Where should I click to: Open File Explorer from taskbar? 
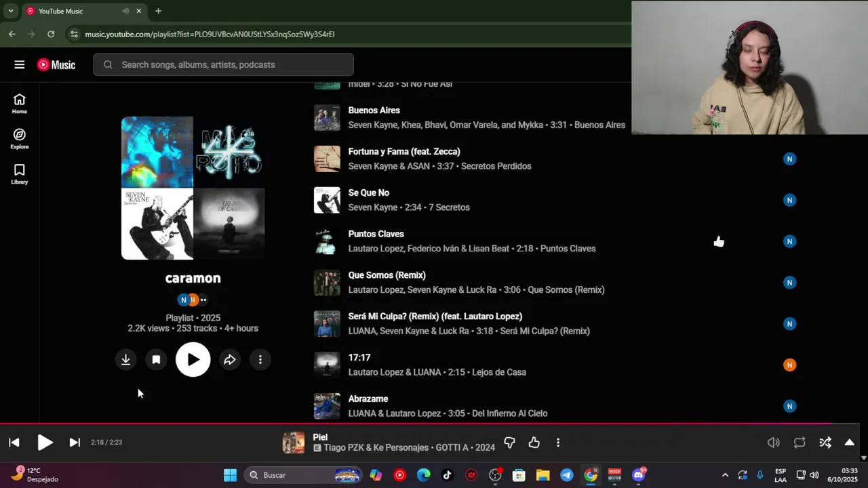pyautogui.click(x=542, y=475)
